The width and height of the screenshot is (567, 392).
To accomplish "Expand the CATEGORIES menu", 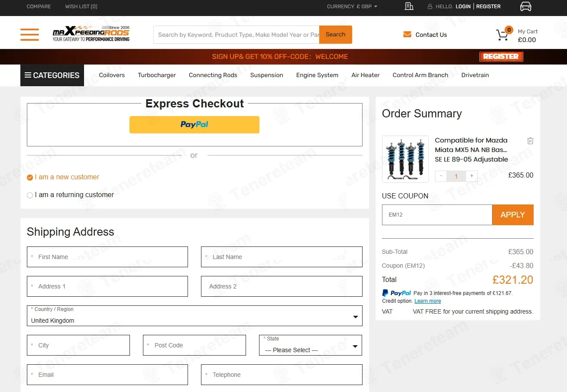I will pyautogui.click(x=52, y=75).
